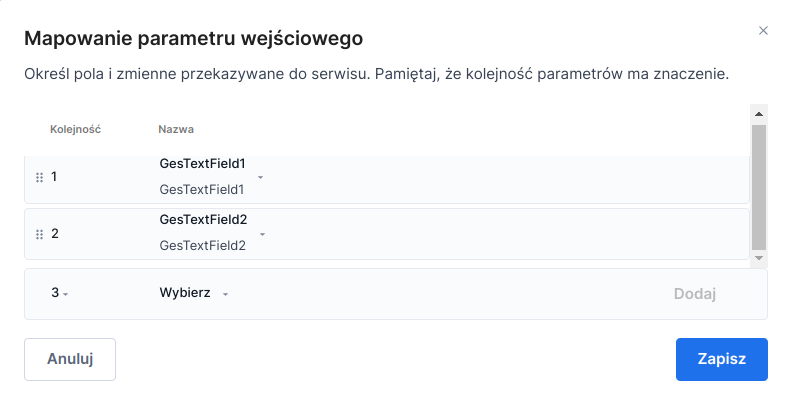Open the Wybierz name selector
The width and height of the screenshot is (791, 404).
194,294
